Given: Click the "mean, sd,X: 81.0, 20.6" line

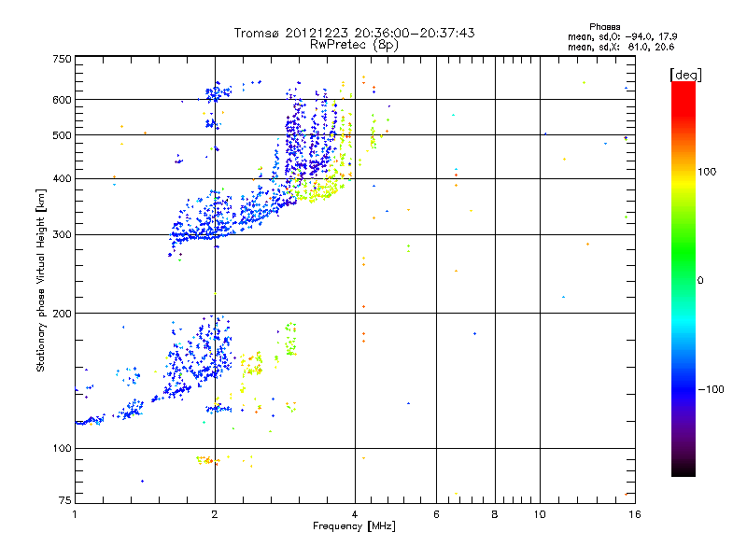Looking at the screenshot, I should [621, 47].
